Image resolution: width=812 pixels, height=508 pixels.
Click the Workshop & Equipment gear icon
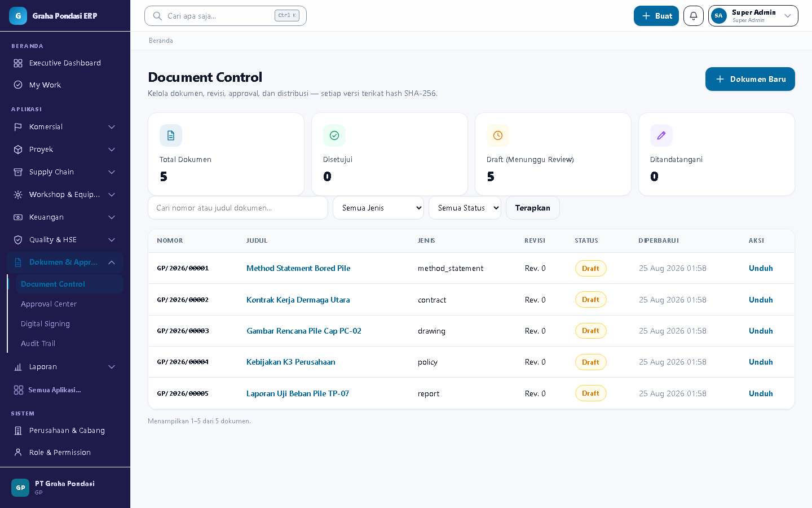18,195
